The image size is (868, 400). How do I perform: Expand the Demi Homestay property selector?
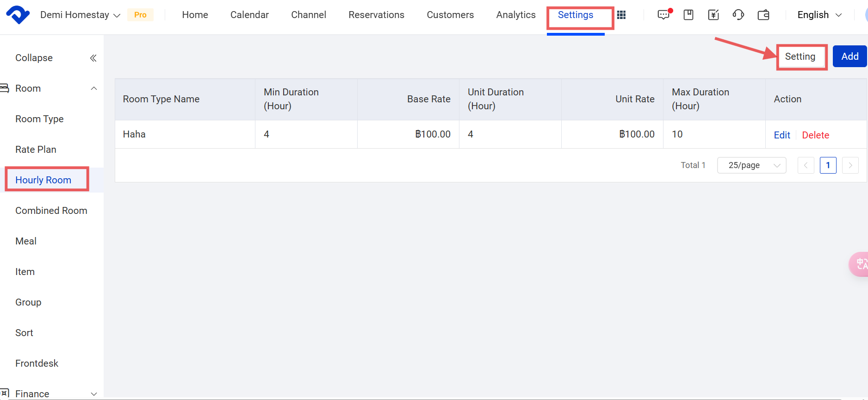point(80,15)
